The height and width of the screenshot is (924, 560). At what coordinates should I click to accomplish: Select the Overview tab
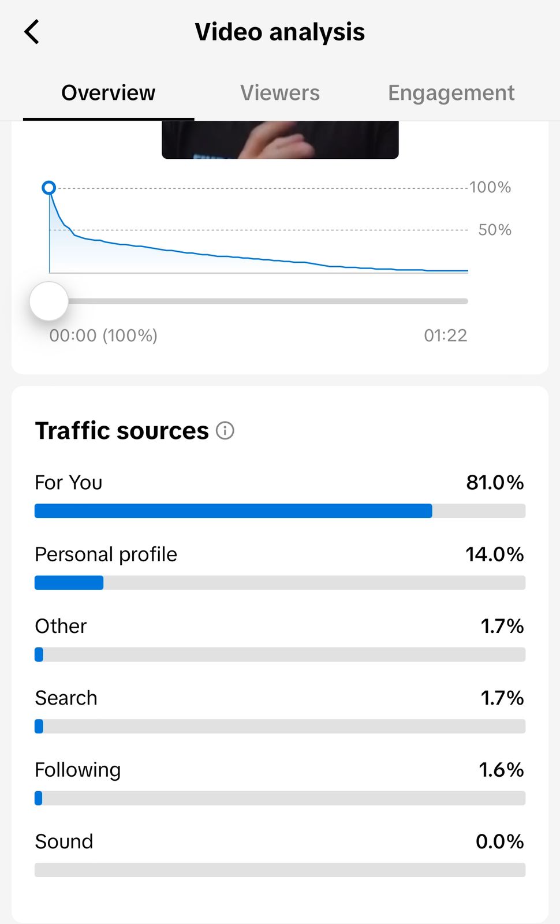pos(109,93)
